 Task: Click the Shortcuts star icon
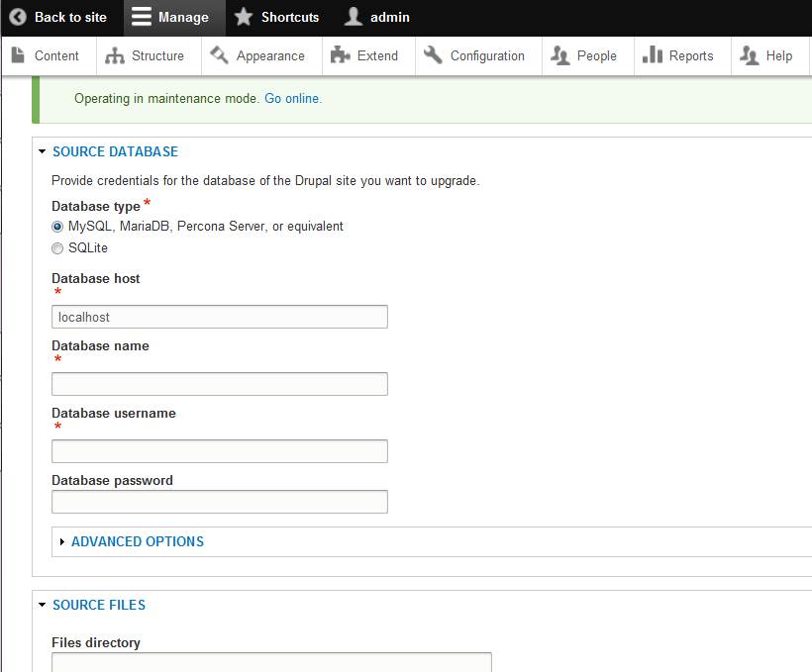244,17
